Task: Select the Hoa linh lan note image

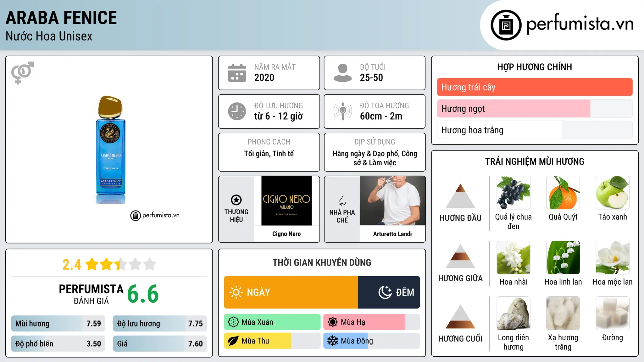Action: click(563, 258)
